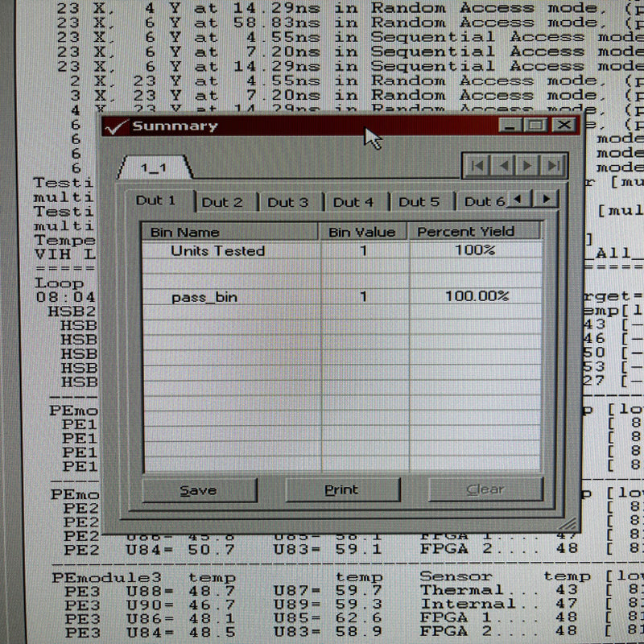
Task: Switch to the Dut 3 tab
Action: click(x=288, y=202)
